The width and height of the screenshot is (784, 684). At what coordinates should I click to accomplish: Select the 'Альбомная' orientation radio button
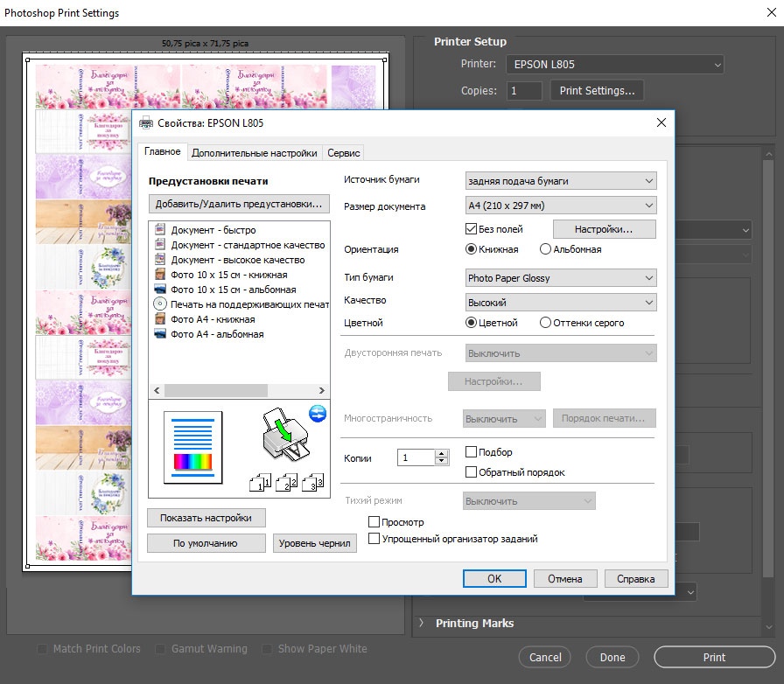point(545,249)
